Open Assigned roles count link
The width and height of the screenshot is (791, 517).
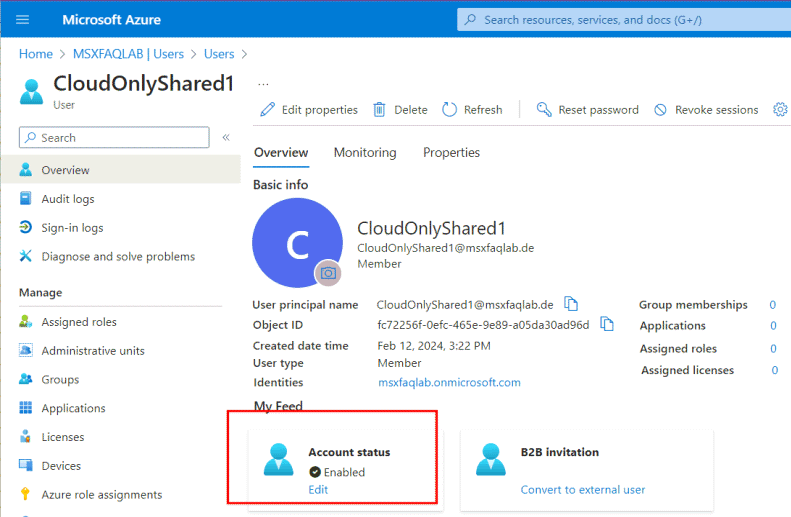773,349
